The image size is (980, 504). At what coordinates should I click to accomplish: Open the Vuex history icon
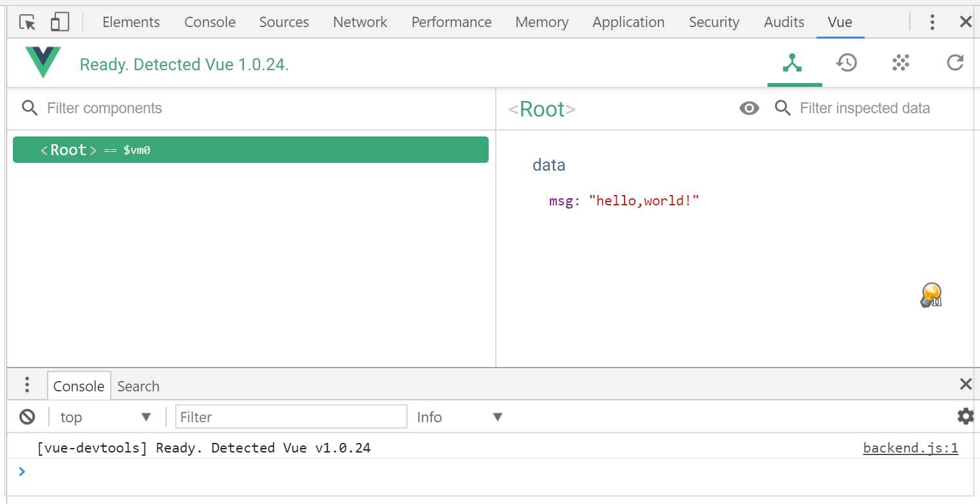(x=846, y=62)
